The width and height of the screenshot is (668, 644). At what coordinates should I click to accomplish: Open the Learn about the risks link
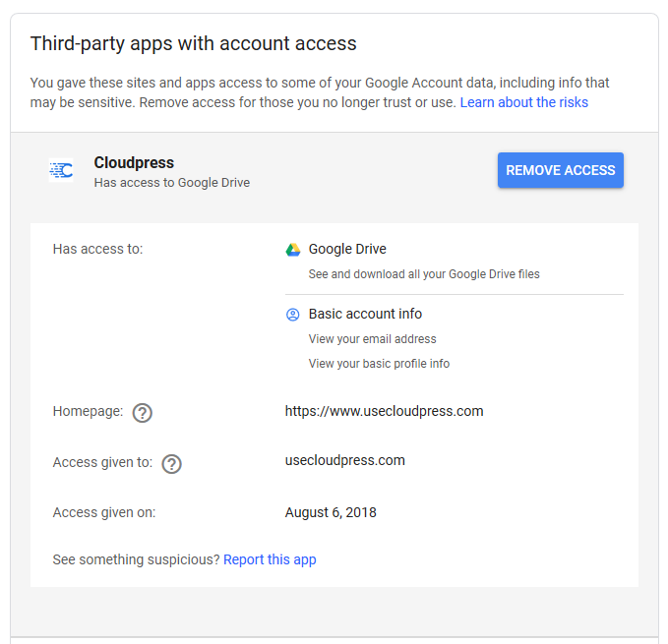click(x=524, y=102)
